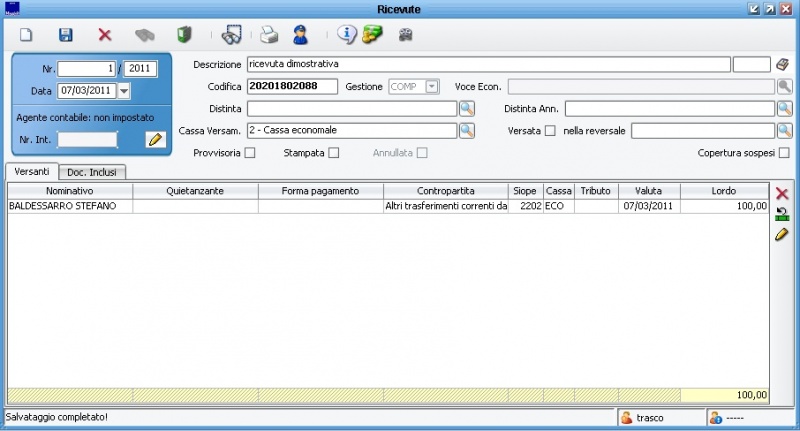Click the pencil edit icon beside the Versanti grid
Image resolution: width=800 pixels, height=431 pixels.
(782, 234)
